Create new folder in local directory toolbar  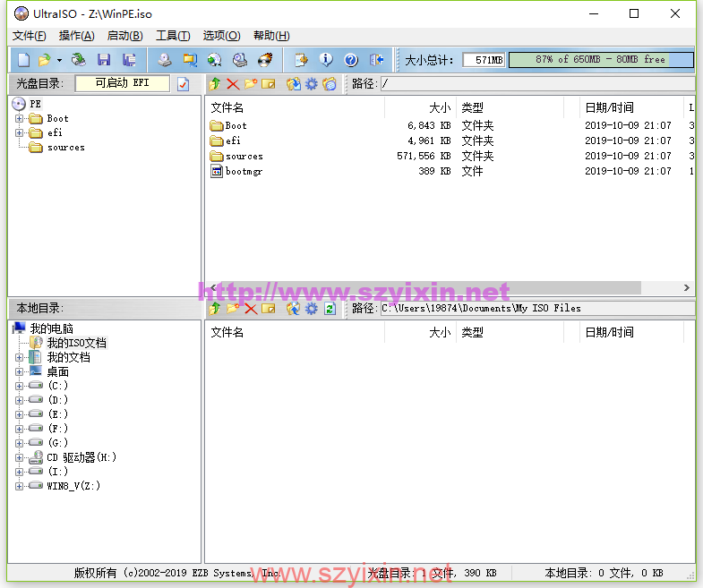233,309
